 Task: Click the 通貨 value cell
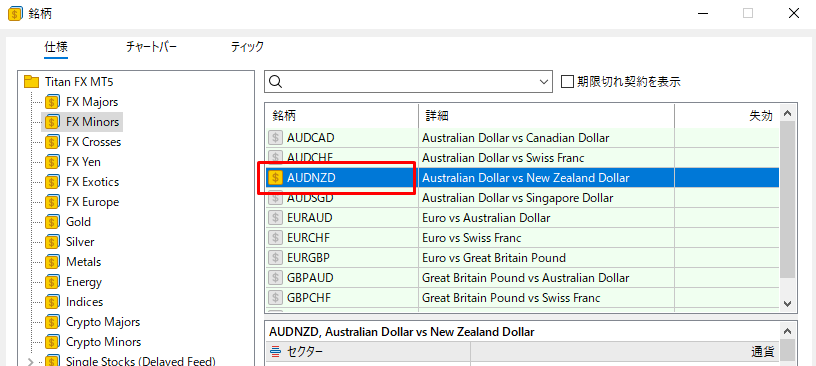[624, 352]
